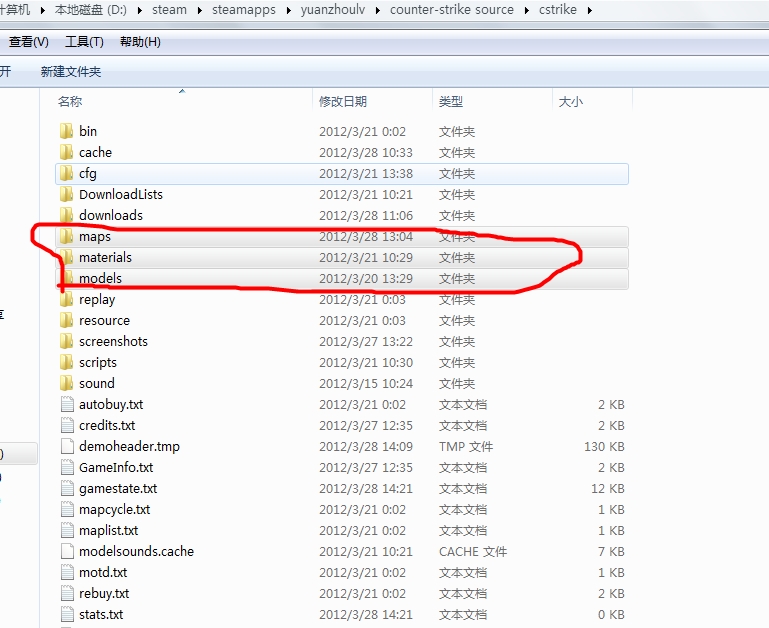Select the maps folder name
Screen dimensions: 769x628
[x=95, y=236]
